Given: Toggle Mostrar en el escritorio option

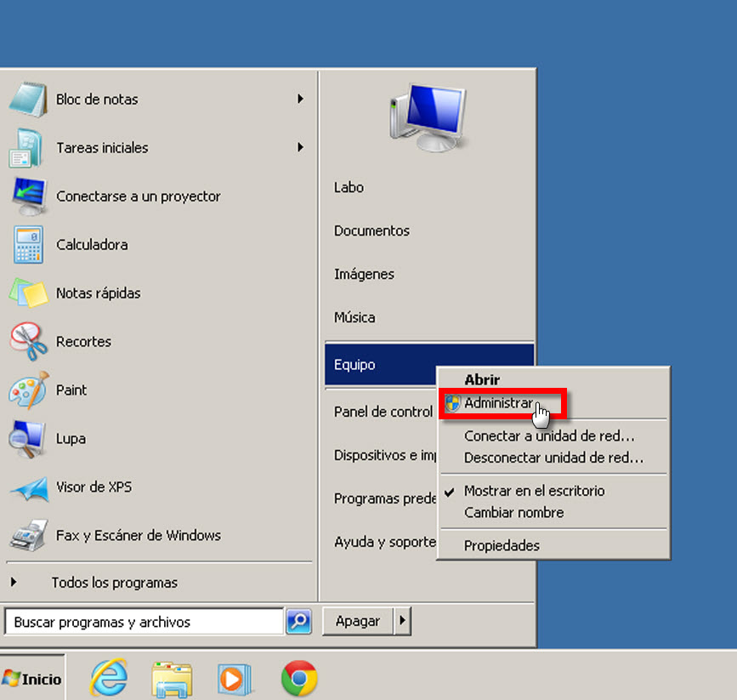Looking at the screenshot, I should [x=534, y=491].
